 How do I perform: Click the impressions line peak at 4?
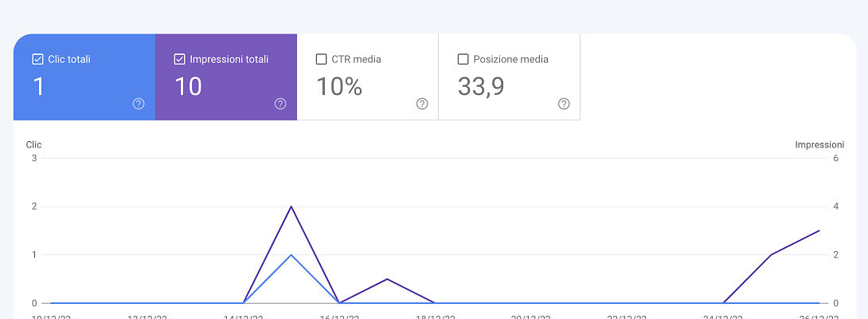291,207
